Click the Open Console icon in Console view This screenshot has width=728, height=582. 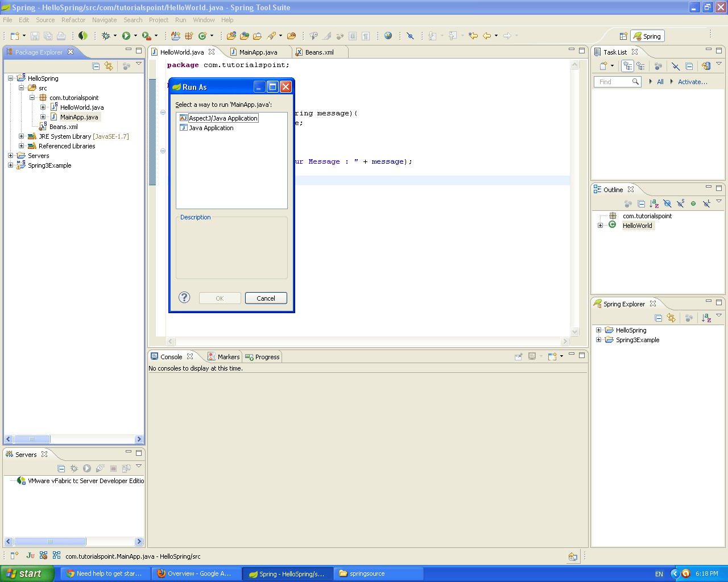552,356
